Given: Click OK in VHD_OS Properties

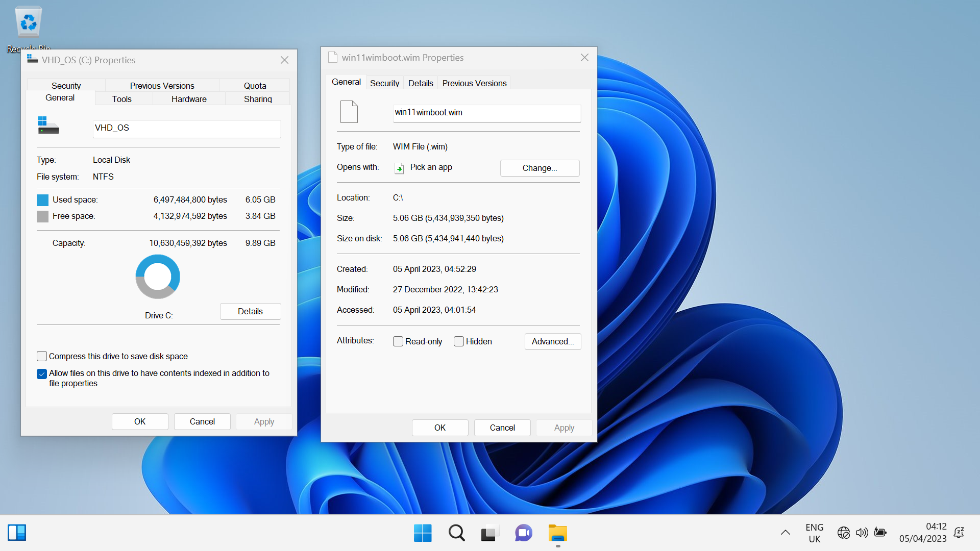Looking at the screenshot, I should pos(140,421).
